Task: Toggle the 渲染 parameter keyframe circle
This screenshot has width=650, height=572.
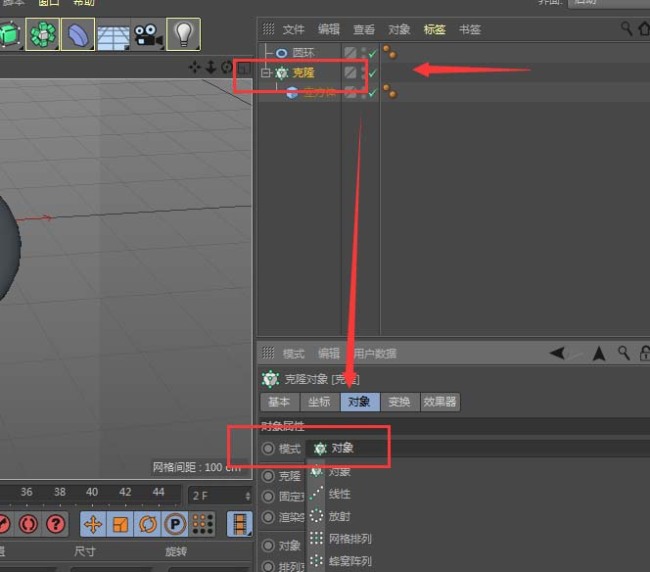Action: tap(268, 517)
